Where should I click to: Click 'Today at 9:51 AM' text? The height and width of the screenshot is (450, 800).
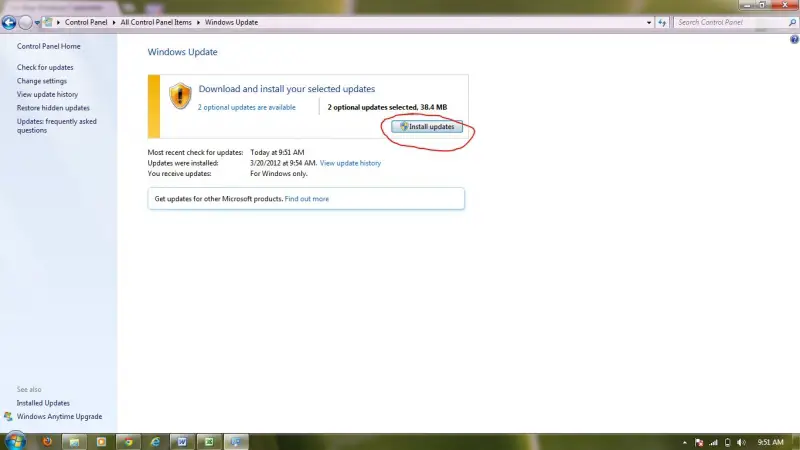point(277,153)
